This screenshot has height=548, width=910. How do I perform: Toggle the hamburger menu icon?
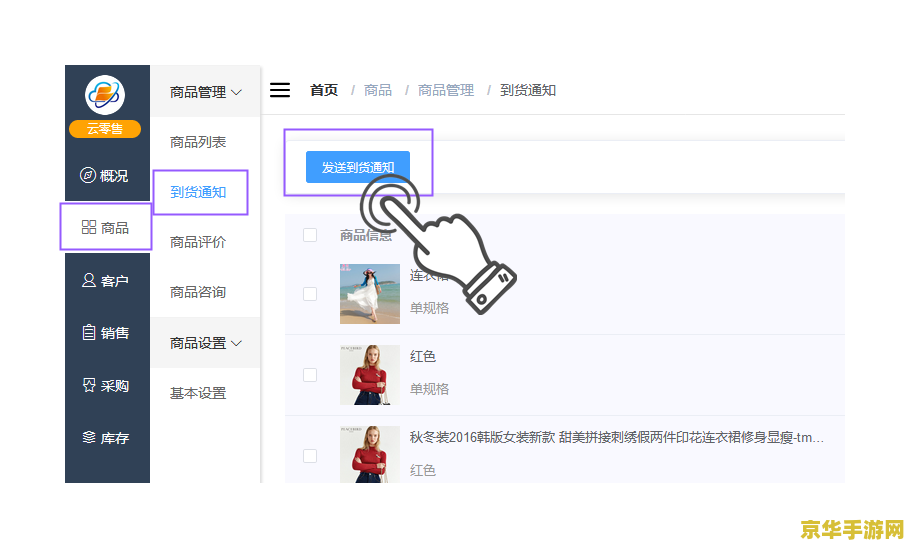280,90
